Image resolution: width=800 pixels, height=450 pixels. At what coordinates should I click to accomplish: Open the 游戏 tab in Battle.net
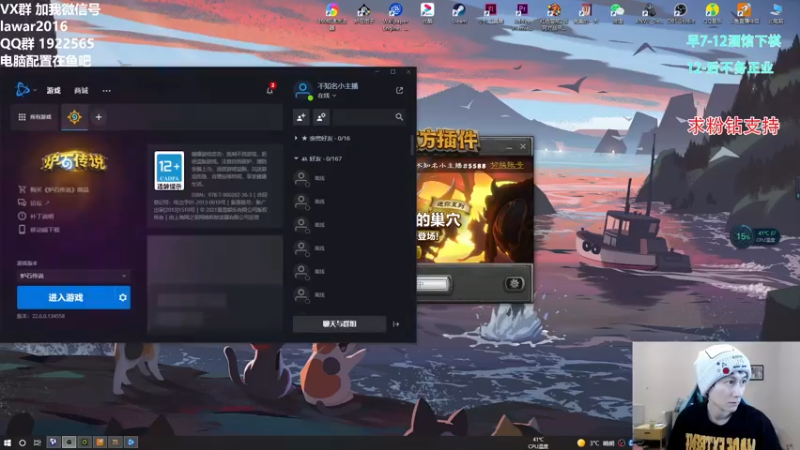pyautogui.click(x=54, y=90)
